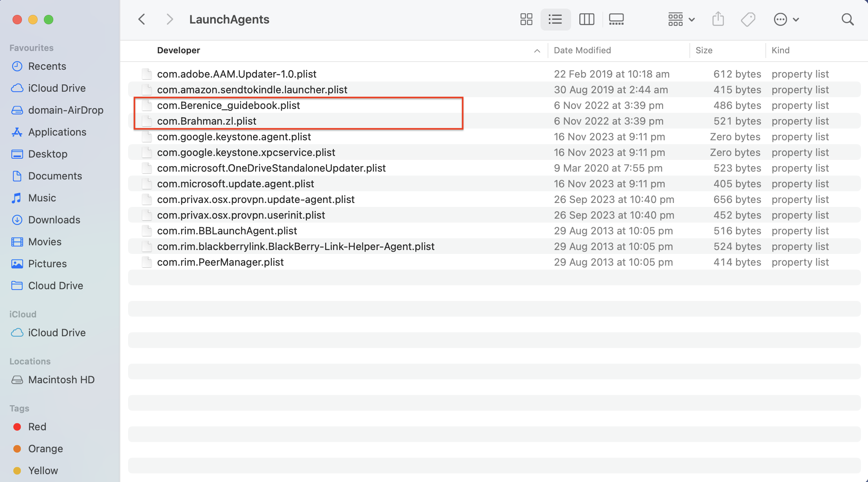
Task: Open the Group By dropdown
Action: (681, 19)
